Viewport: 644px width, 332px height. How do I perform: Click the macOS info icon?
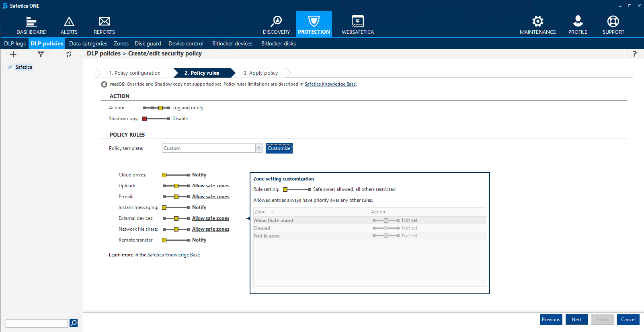tap(104, 84)
